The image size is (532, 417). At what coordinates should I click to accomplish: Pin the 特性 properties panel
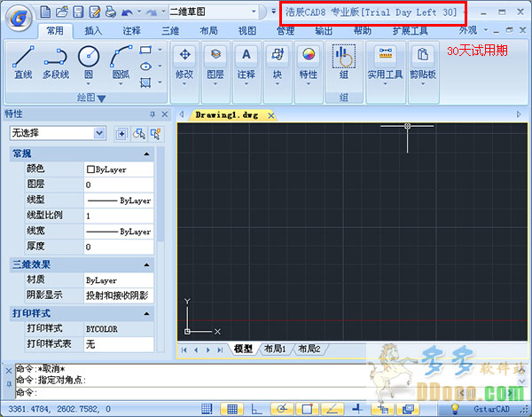[153, 114]
